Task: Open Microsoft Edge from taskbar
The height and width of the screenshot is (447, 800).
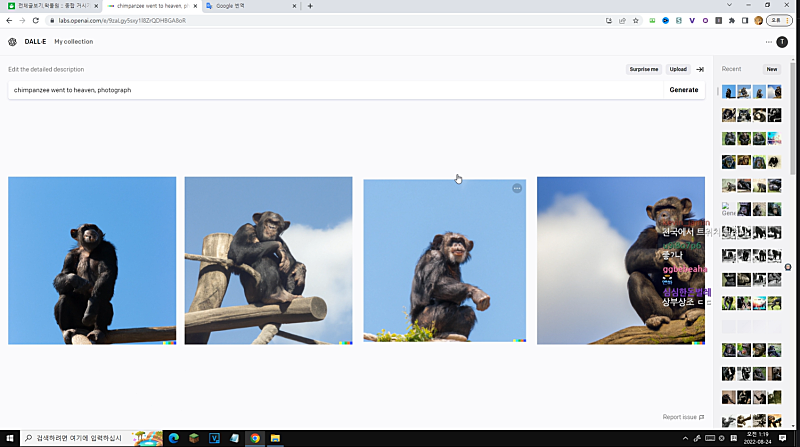Action: [173, 438]
